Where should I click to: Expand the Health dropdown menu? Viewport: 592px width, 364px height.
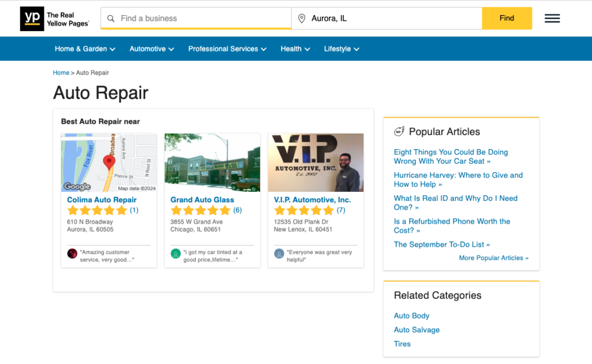[x=295, y=49]
